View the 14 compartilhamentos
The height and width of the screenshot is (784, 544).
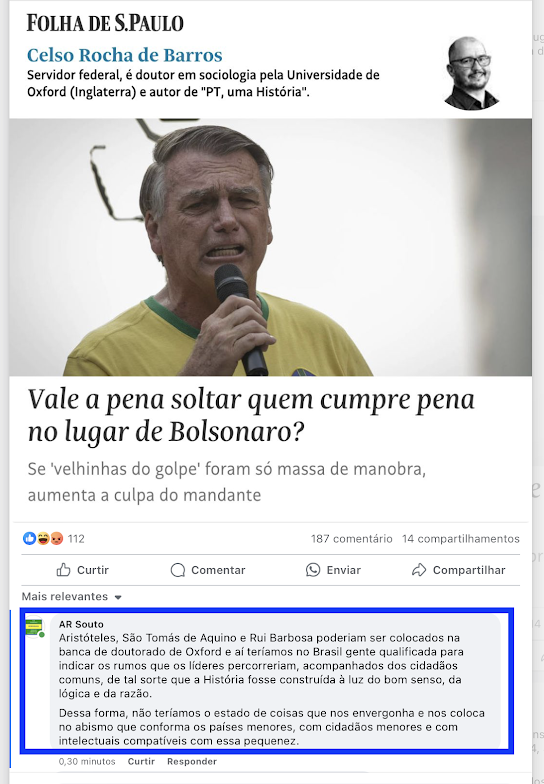pos(460,538)
